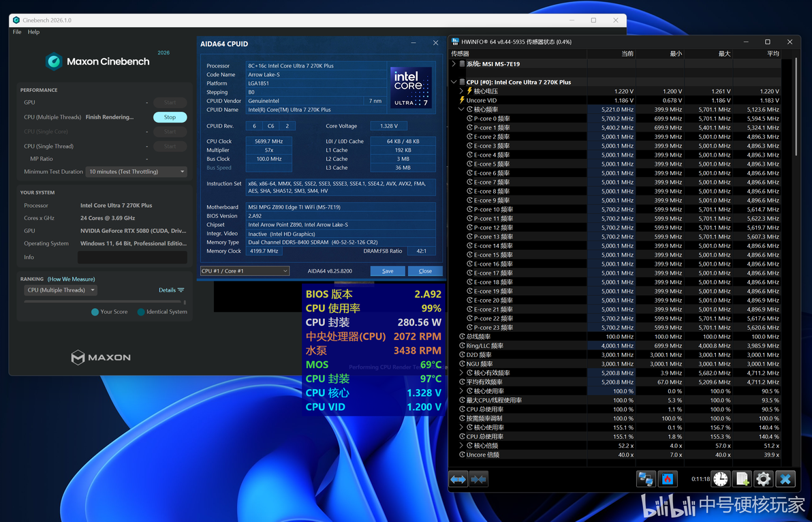Open the Minimum Test Duration dropdown
The width and height of the screenshot is (812, 522).
coord(136,172)
